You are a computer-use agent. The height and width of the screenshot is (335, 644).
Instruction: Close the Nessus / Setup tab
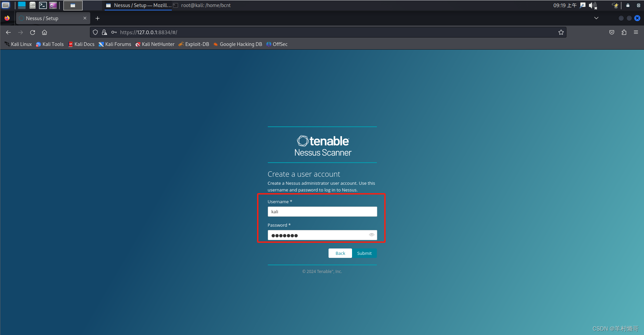coord(85,18)
